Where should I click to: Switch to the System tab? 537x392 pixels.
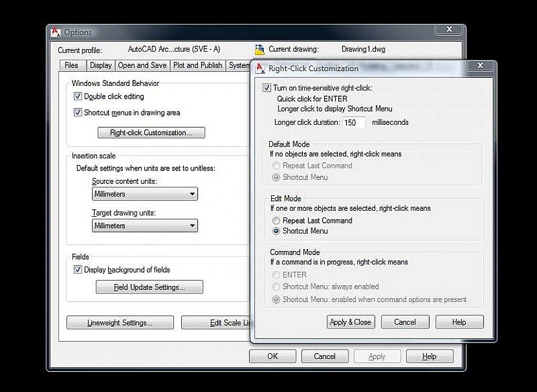tap(239, 65)
